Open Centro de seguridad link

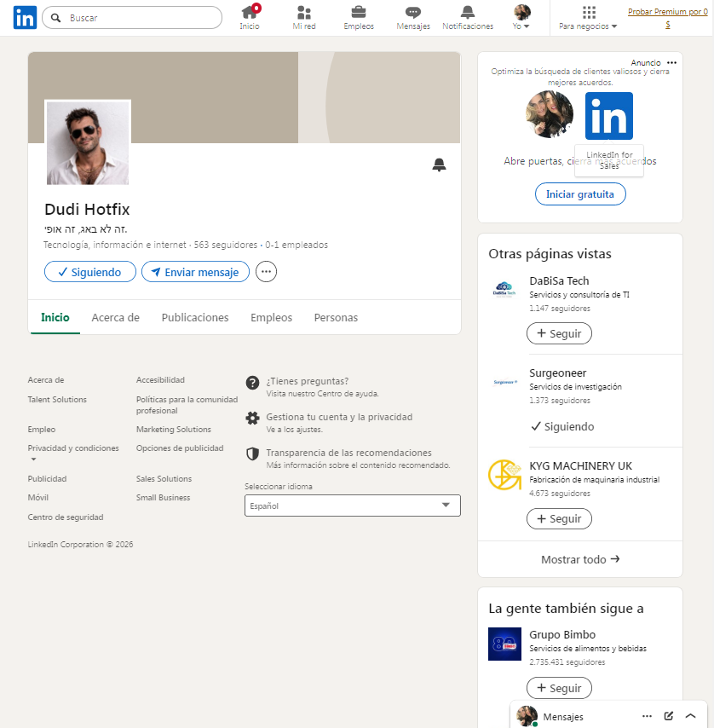pyautogui.click(x=66, y=517)
